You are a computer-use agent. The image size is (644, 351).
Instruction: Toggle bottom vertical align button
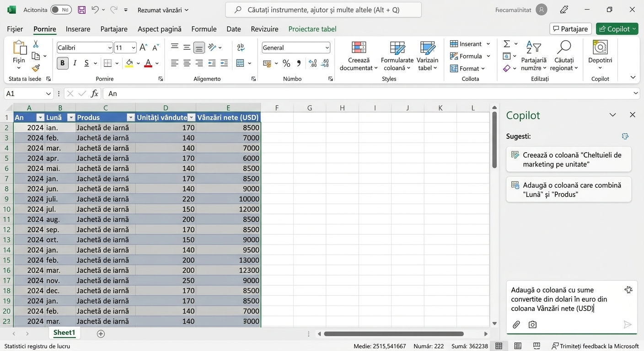coord(199,47)
